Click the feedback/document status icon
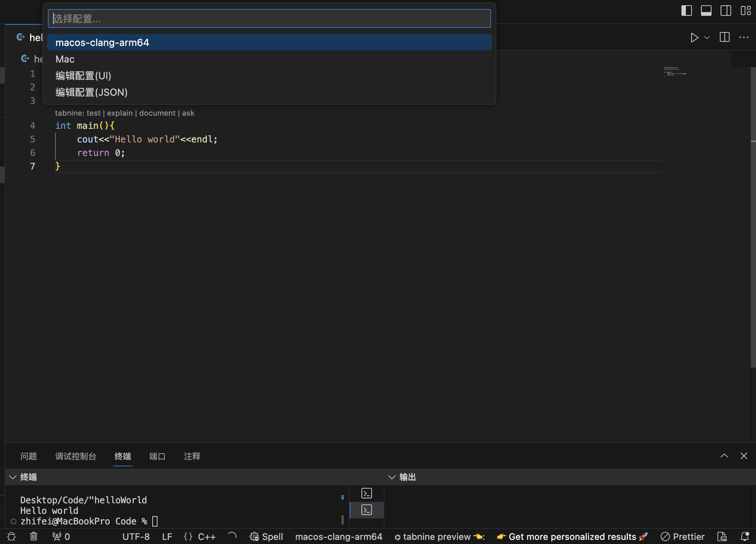The image size is (756, 544). (722, 536)
